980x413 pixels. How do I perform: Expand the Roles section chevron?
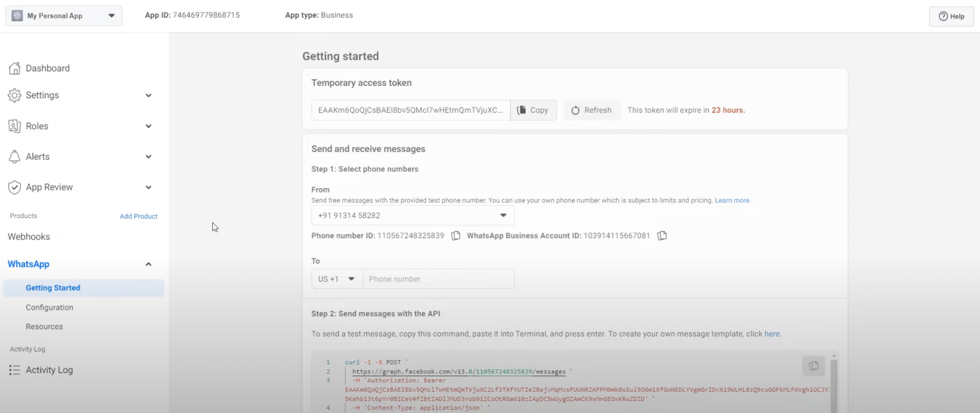pos(148,126)
